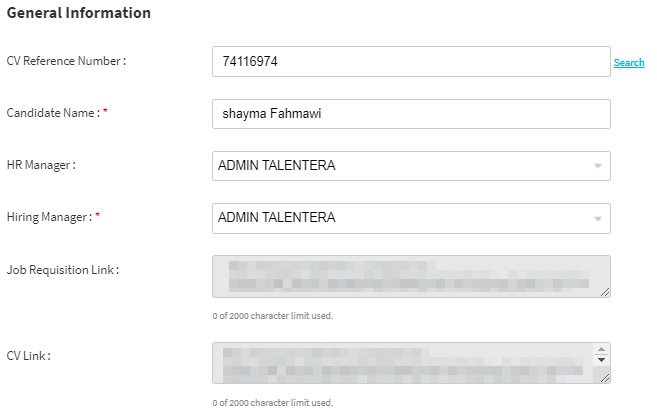The width and height of the screenshot is (657, 416).
Task: Focus the Candidate Name text field
Action: 411,114
